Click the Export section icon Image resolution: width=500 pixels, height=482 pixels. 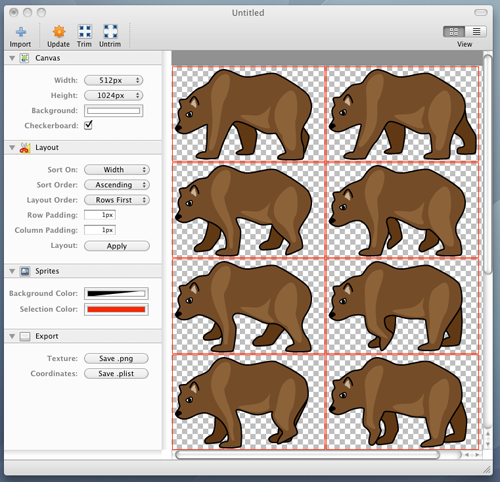pos(25,336)
